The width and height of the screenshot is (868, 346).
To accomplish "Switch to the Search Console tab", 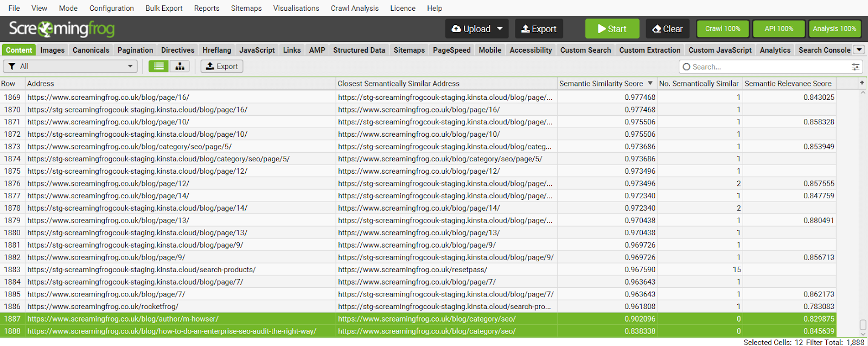I will tap(825, 50).
